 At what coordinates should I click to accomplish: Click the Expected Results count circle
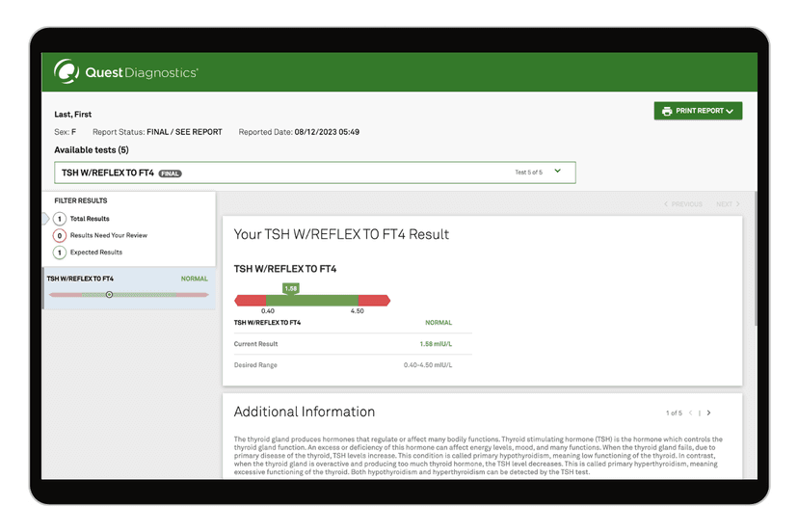[x=59, y=253]
